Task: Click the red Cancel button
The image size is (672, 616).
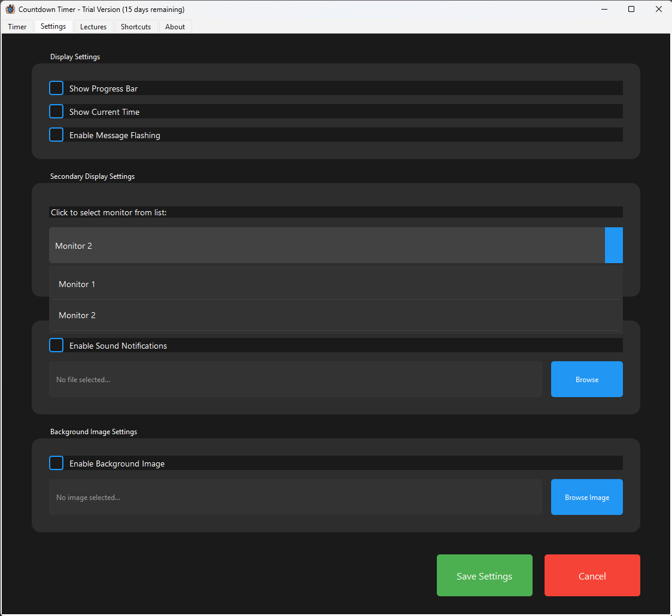Action: pos(592,575)
